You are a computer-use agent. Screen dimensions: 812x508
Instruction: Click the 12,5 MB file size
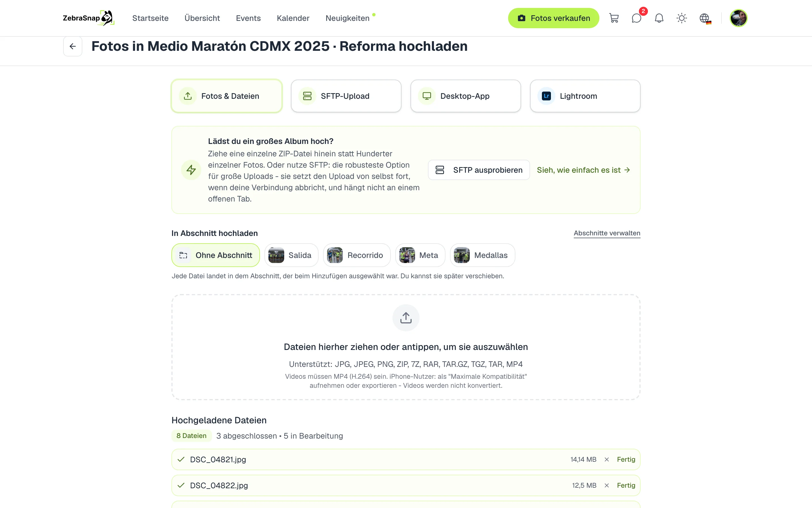[x=584, y=485]
